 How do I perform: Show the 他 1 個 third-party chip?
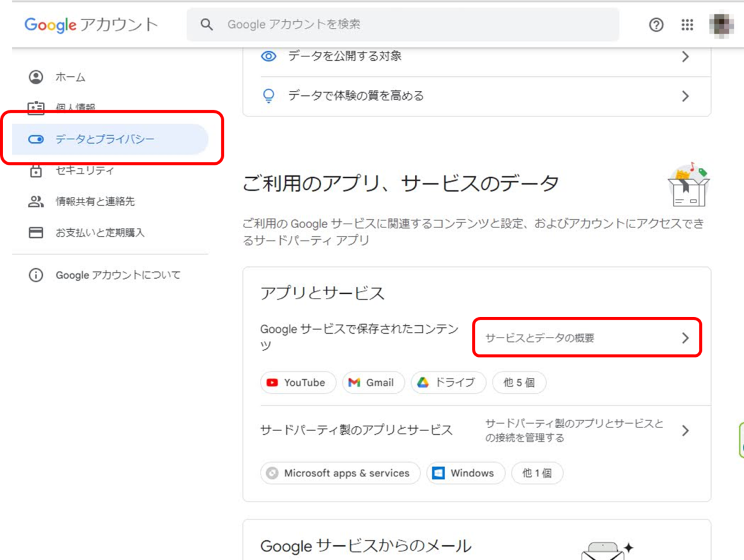coord(537,473)
